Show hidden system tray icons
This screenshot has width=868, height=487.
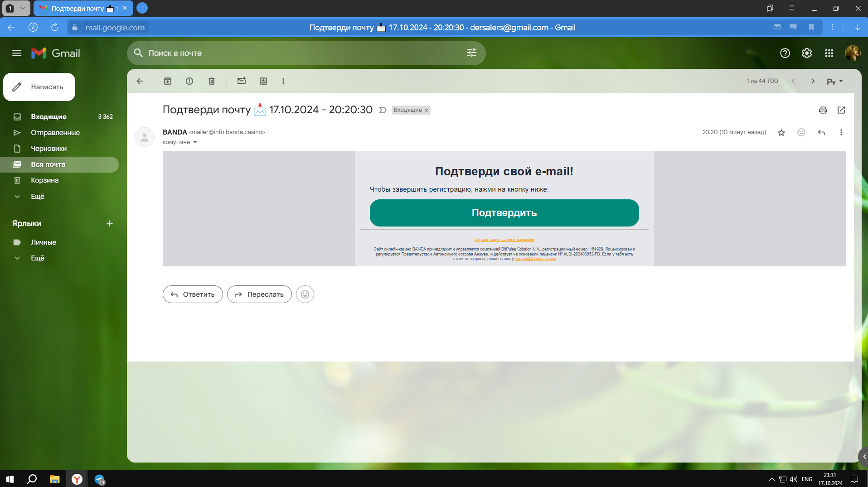coord(771,479)
